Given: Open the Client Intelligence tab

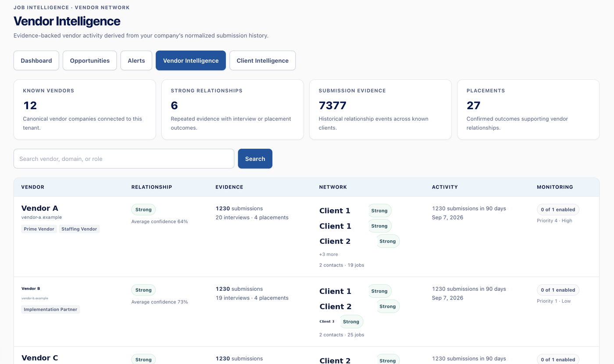Looking at the screenshot, I should [263, 61].
